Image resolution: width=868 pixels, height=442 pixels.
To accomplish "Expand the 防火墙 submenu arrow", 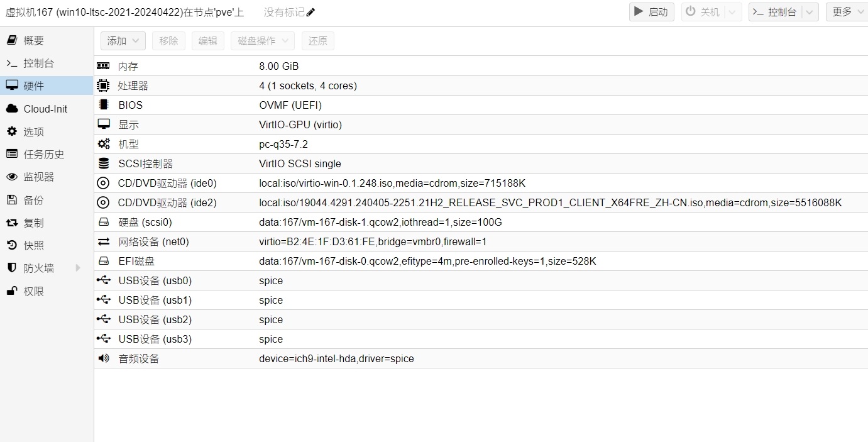I will pyautogui.click(x=78, y=268).
